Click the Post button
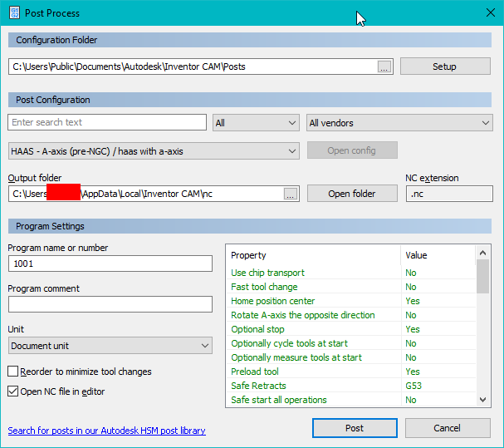The height and width of the screenshot is (448, 504). tap(355, 428)
